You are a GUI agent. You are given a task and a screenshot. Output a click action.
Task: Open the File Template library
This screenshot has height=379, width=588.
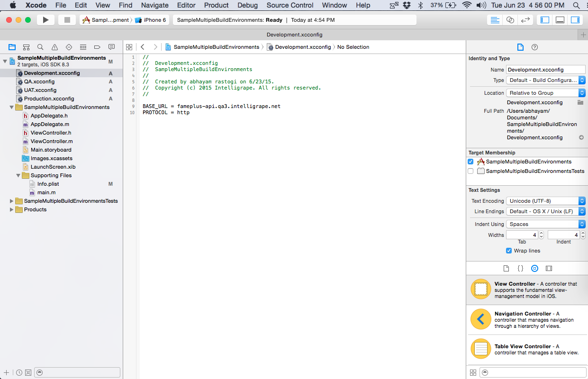(x=506, y=268)
